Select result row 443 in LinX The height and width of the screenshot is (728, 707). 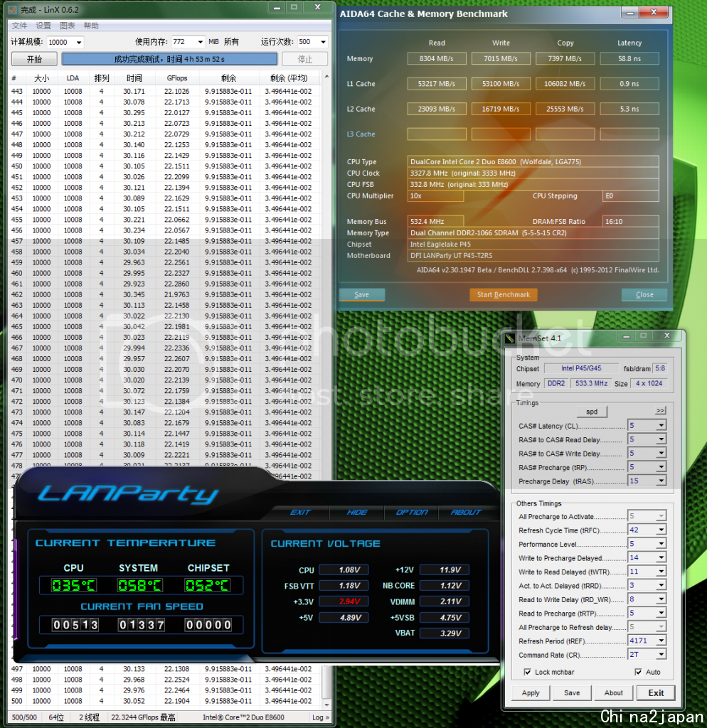click(165, 92)
